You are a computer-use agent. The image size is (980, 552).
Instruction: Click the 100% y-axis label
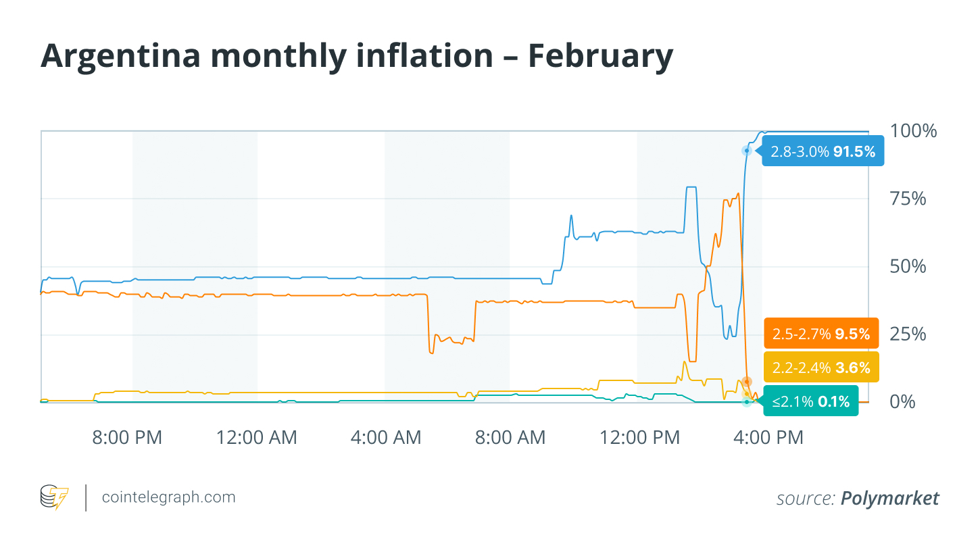(x=914, y=130)
